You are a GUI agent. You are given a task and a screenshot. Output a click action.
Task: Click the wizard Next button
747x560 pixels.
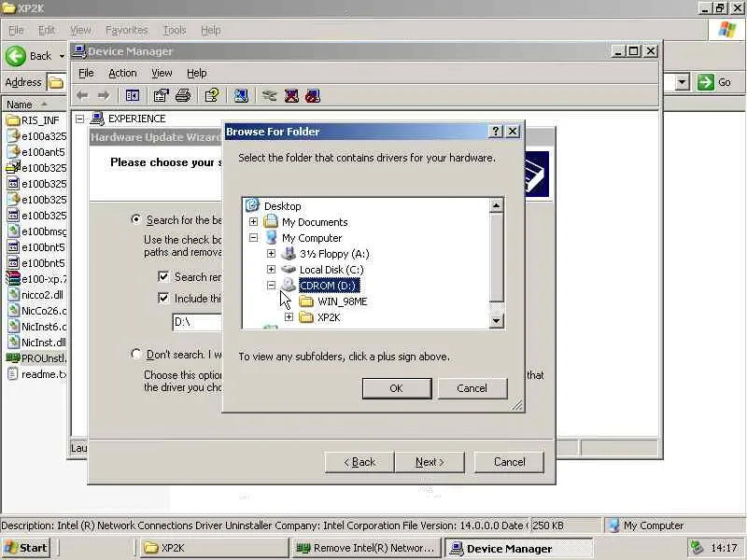click(430, 462)
